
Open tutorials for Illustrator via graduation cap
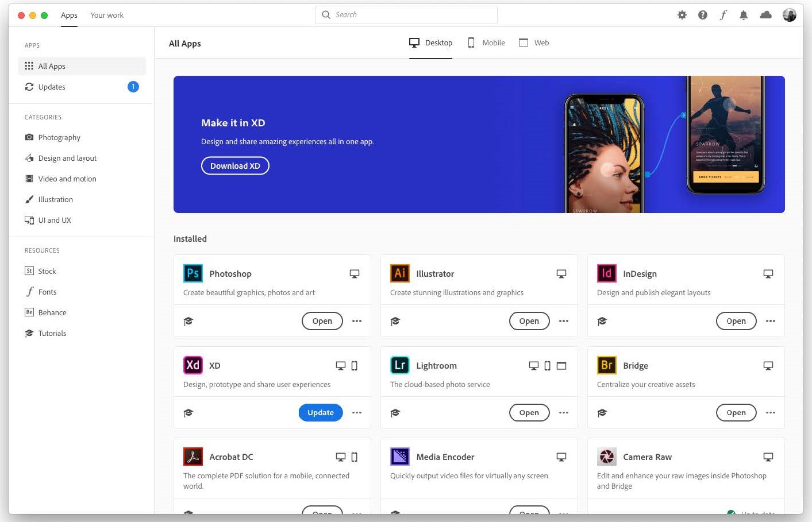point(395,321)
